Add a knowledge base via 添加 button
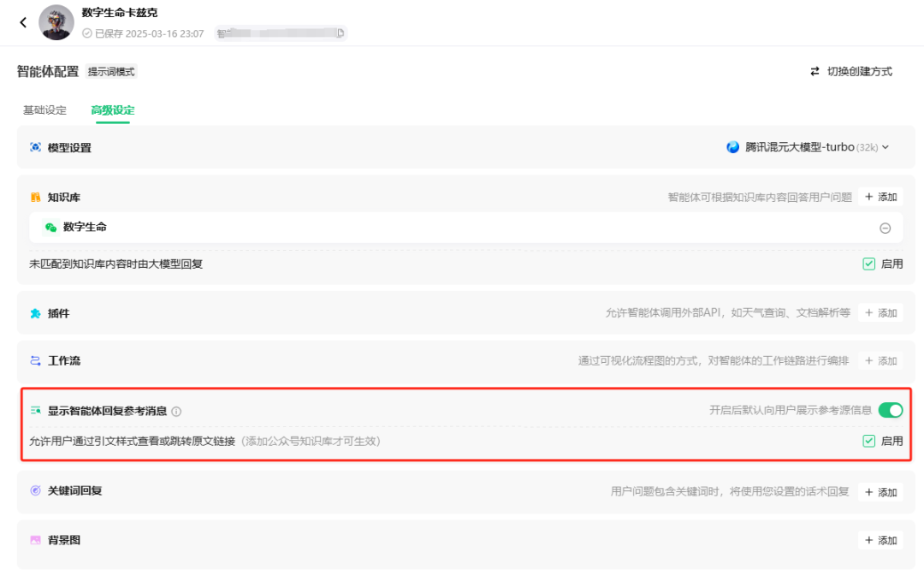Image resolution: width=924 pixels, height=588 pixels. pos(880,196)
